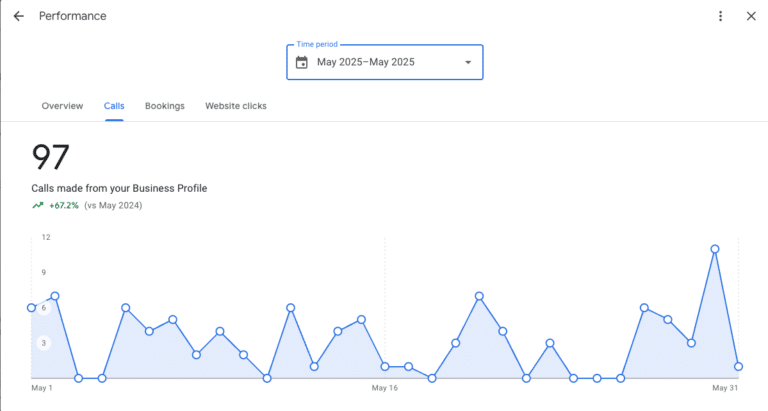Click the 97 total calls number

51,158
